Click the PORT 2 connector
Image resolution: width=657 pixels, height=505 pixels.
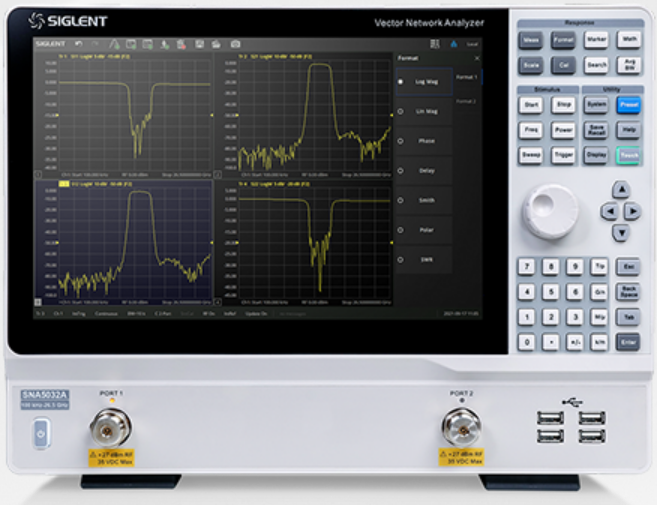pyautogui.click(x=461, y=428)
